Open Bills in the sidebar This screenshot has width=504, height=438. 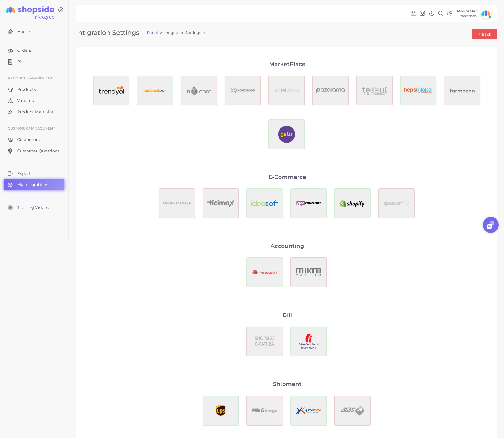(34, 62)
